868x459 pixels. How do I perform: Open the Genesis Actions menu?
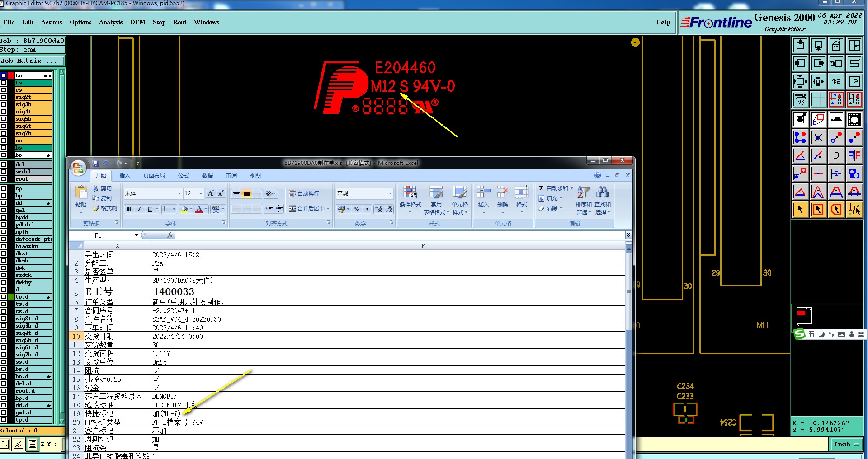[52, 22]
